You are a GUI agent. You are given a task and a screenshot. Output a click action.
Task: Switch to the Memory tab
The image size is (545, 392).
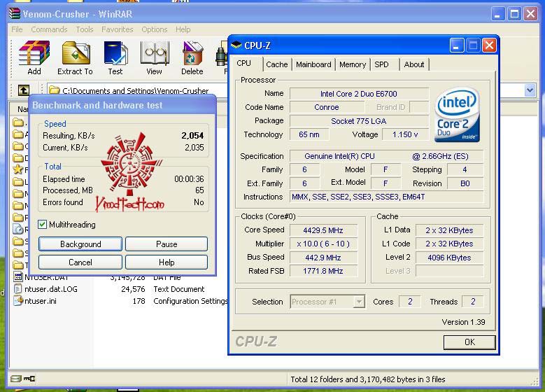tap(353, 64)
